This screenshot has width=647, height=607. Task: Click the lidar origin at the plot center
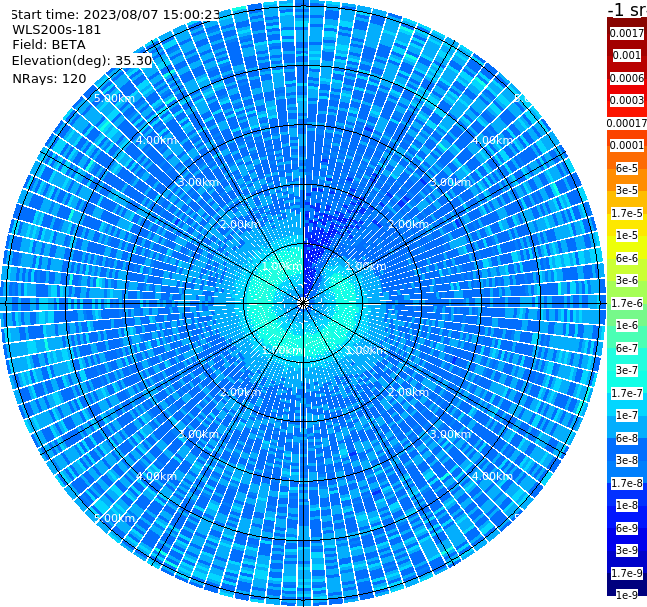(303, 303)
